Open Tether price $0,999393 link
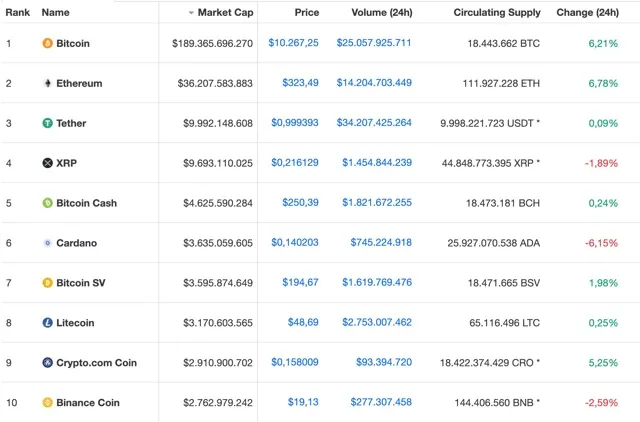Image resolution: width=640 pixels, height=422 pixels. (x=295, y=122)
